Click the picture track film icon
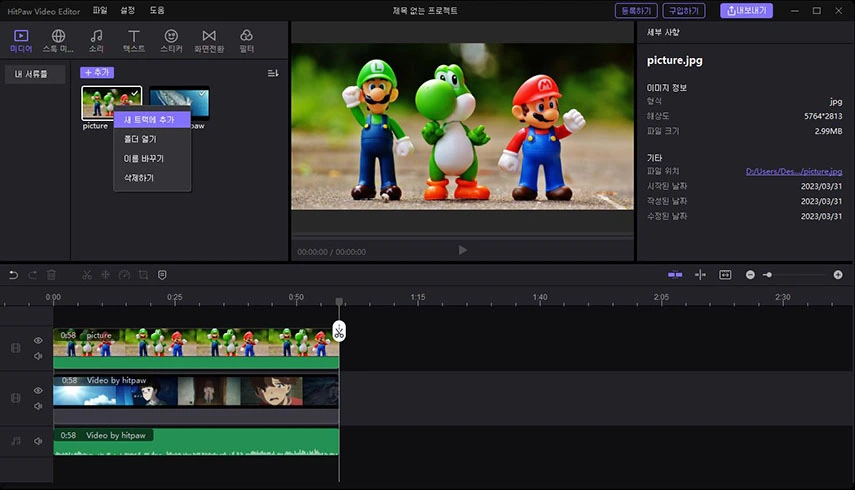The width and height of the screenshot is (855, 490). click(16, 348)
